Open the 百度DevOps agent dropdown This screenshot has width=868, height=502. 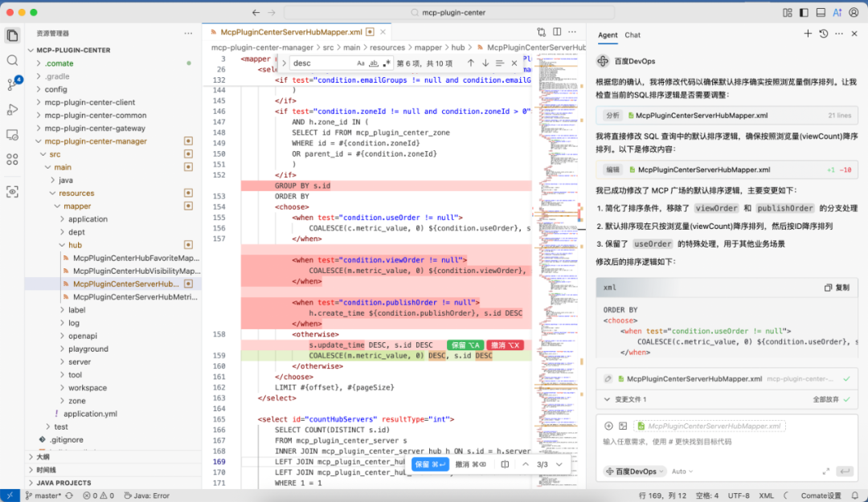(634, 471)
